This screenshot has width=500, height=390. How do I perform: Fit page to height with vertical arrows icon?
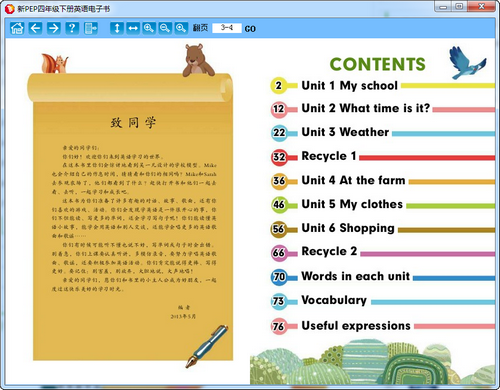coord(117,28)
